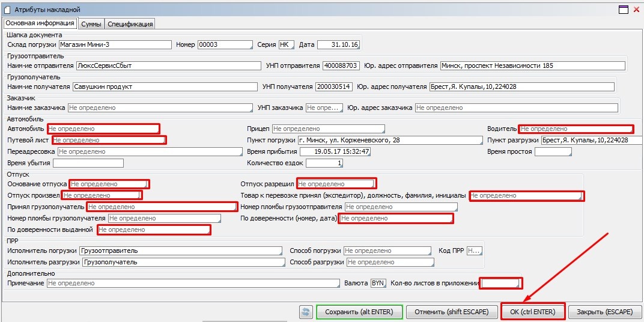Open the Валюта BYN dropdown
The image size is (644, 322).
pos(378,283)
